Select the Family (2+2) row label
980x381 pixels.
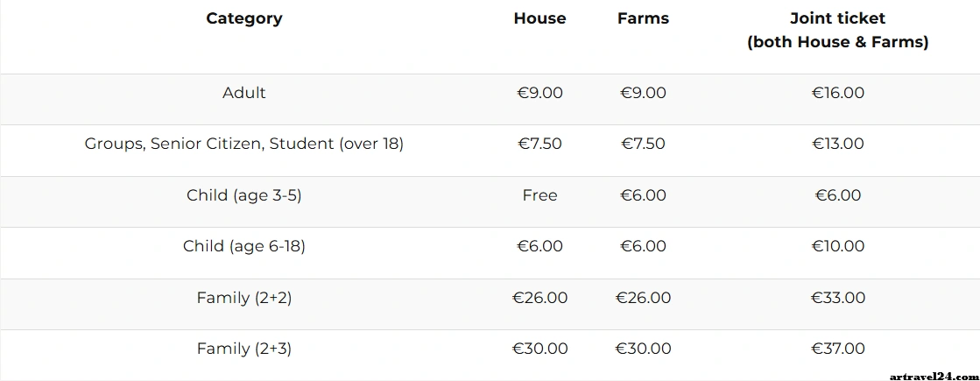pos(244,298)
